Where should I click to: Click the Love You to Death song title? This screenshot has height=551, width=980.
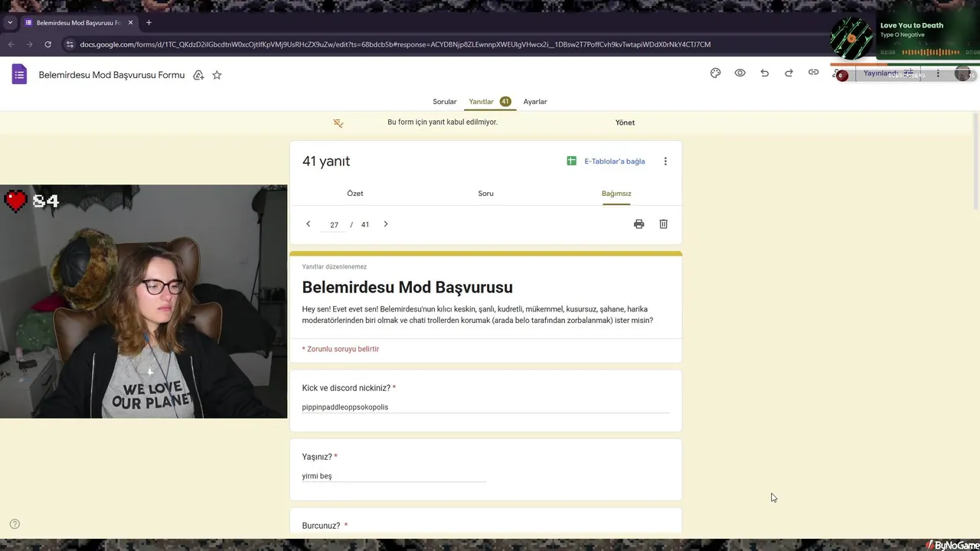912,25
